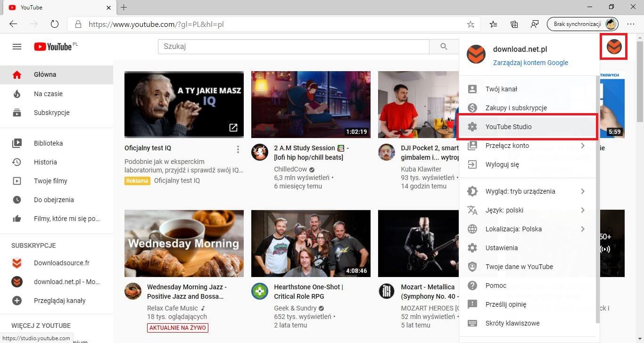Open Biblioteka in sidebar
The height and width of the screenshot is (343, 644).
pyautogui.click(x=57, y=143)
